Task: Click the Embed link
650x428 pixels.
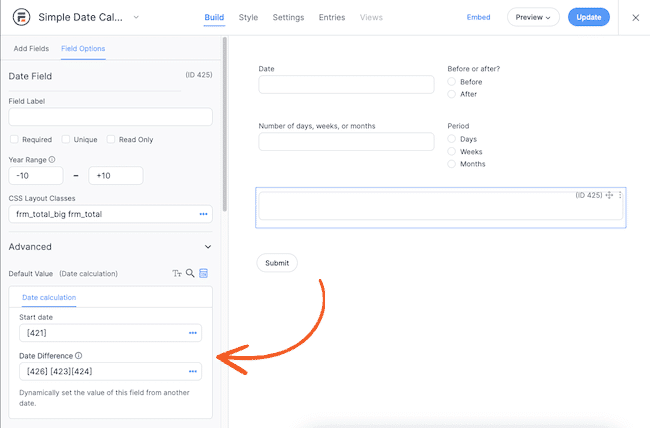Action: tap(478, 17)
